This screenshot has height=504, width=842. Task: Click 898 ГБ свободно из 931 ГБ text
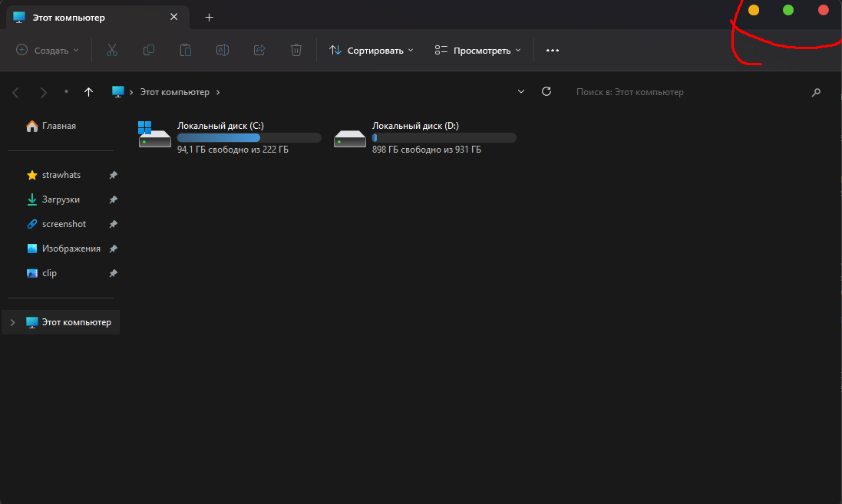(426, 150)
